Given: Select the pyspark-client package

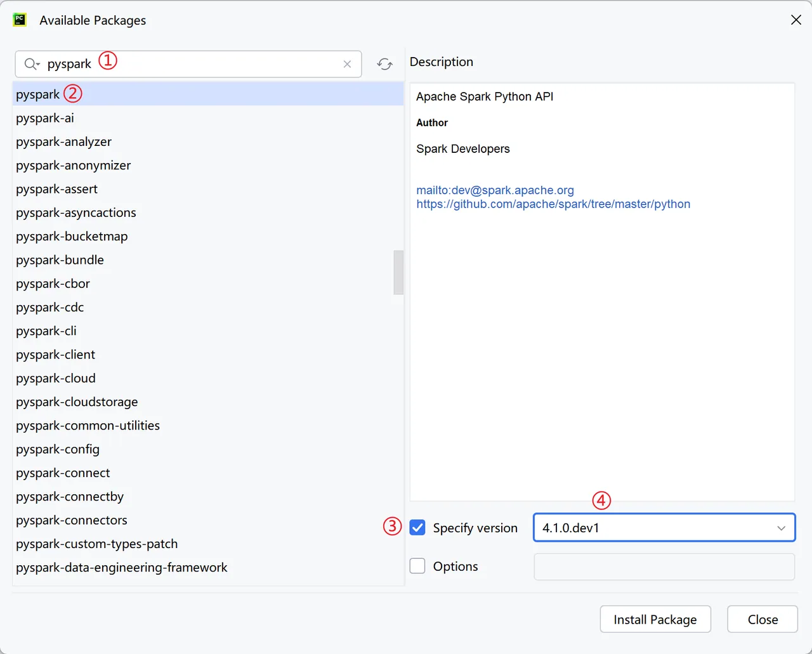Looking at the screenshot, I should 208,355.
